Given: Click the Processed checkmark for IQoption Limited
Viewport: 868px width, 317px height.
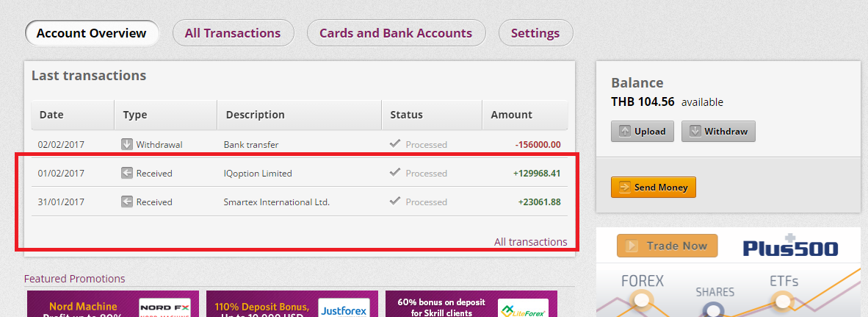Looking at the screenshot, I should pos(394,172).
